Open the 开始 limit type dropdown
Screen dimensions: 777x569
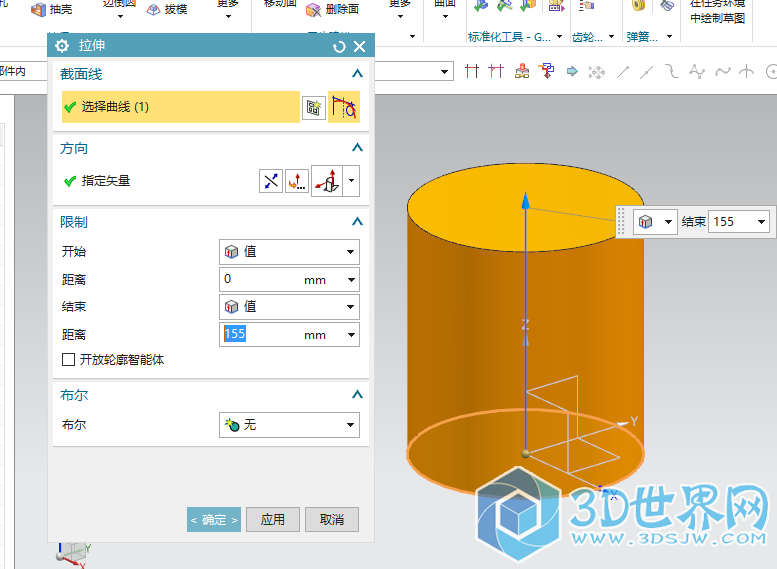point(289,252)
